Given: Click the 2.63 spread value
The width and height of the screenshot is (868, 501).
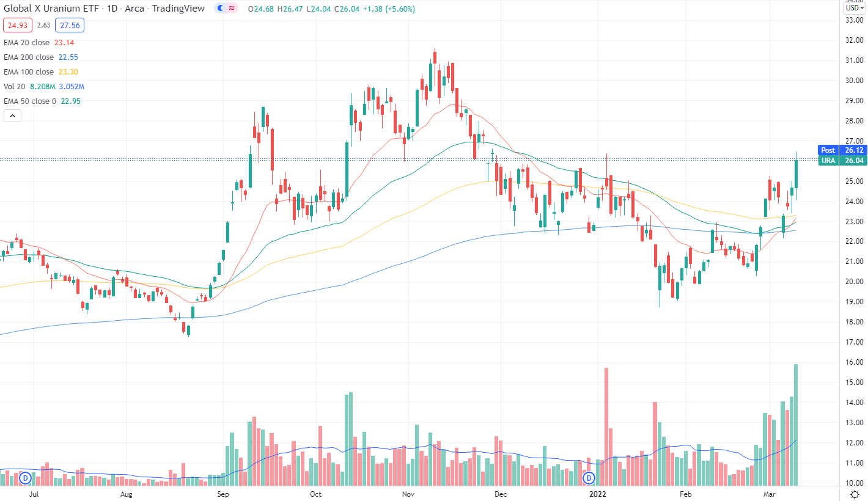Looking at the screenshot, I should [x=43, y=25].
